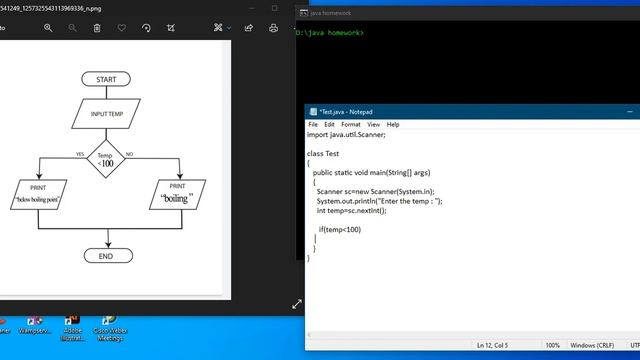This screenshot has height=360, width=640.
Task: Minimize the Photos window
Action: point(252,8)
